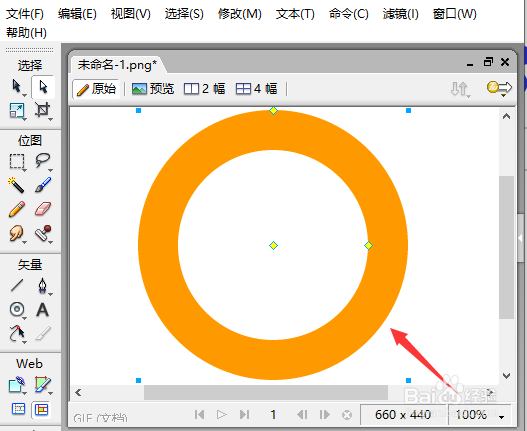Switch to 2 幅 view
This screenshot has height=431, width=527.
204,89
